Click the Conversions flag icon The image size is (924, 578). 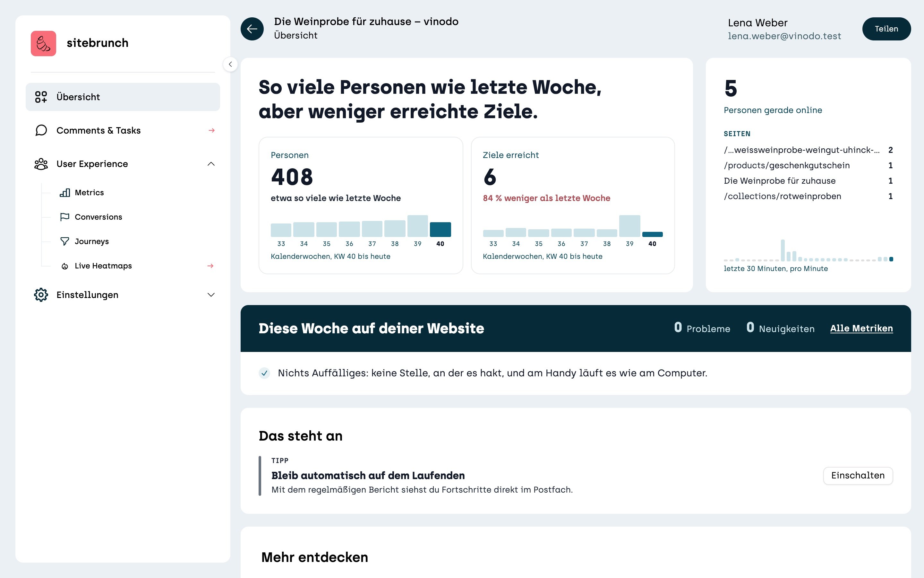[65, 217]
